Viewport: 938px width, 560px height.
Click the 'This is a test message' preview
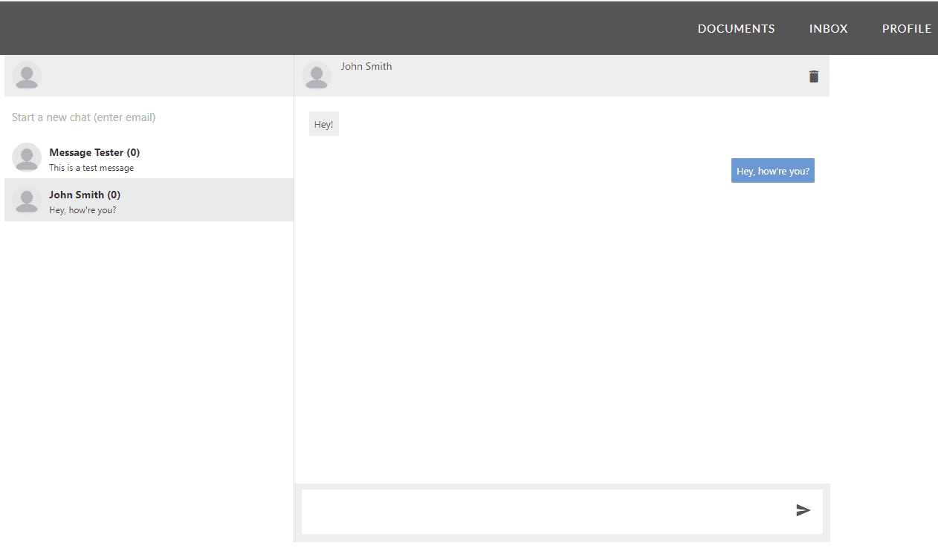tap(91, 168)
